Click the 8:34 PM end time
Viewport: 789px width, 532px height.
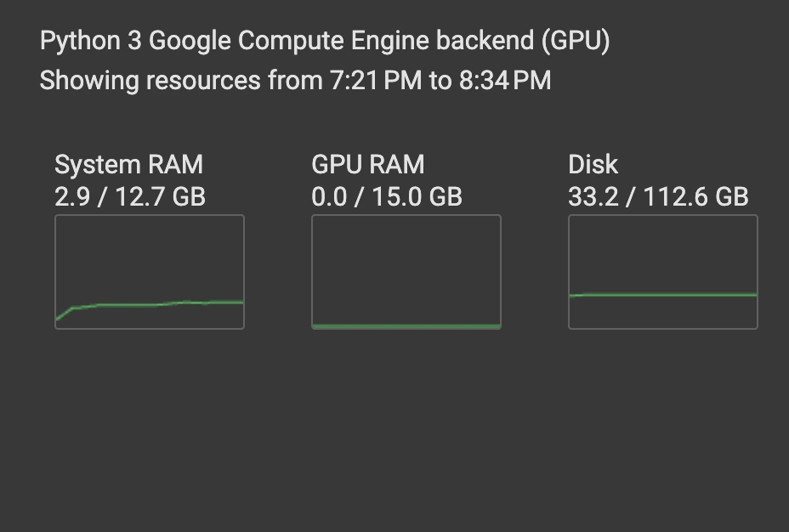pos(504,81)
